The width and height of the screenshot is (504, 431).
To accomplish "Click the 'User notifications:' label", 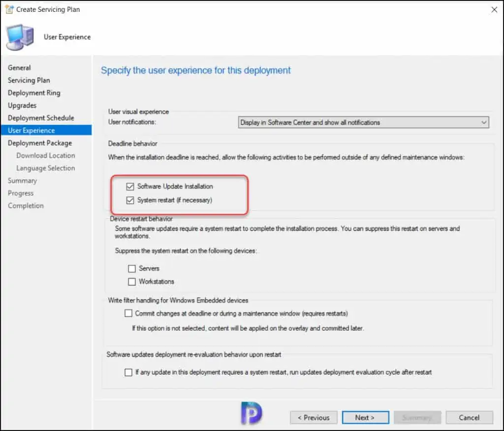I will pos(132,122).
